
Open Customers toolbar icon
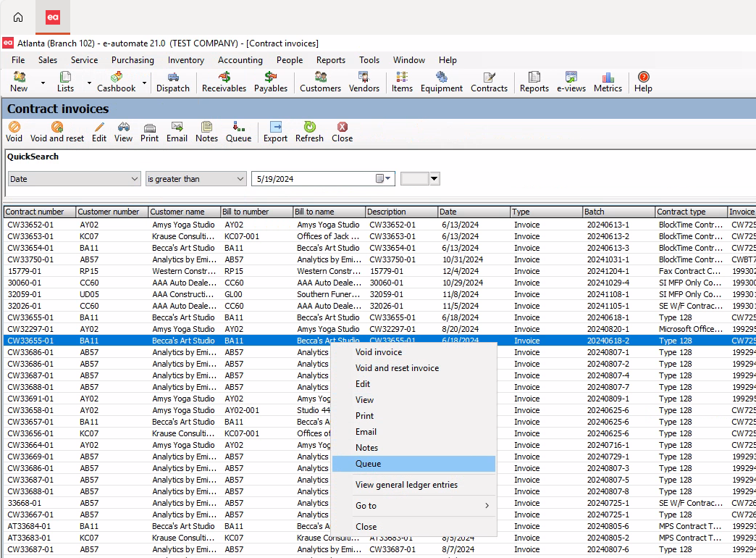(x=320, y=82)
